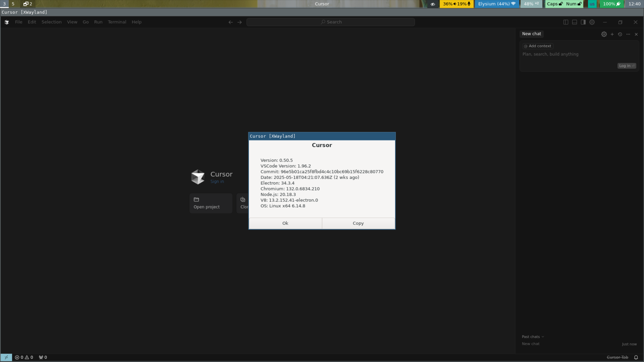Image resolution: width=644 pixels, height=362 pixels.
Task: Click the Add context button
Action: pos(538,46)
